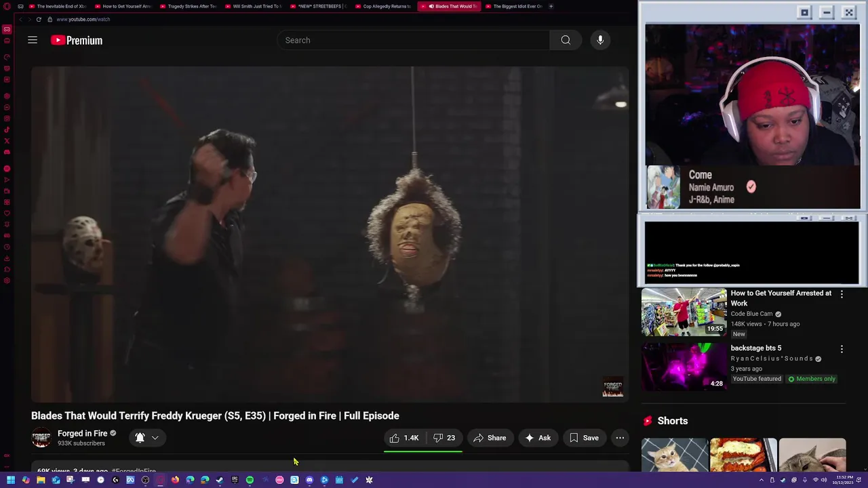
Task: Click the 'How to Get Yourself Arrested at Work' title
Action: (x=781, y=298)
